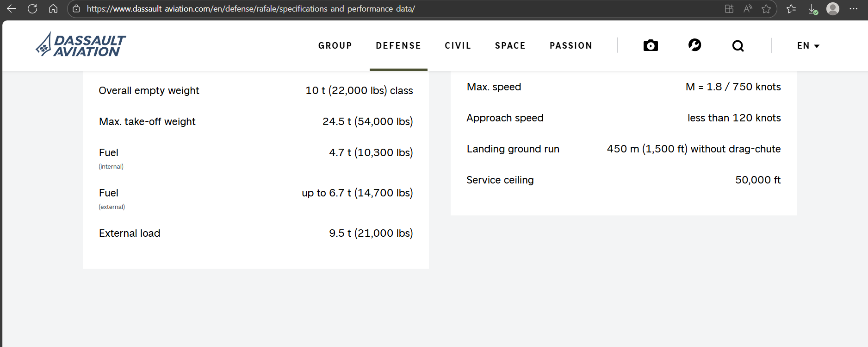Viewport: 868px width, 347px height.
Task: Open site search magnifier icon
Action: tap(738, 46)
